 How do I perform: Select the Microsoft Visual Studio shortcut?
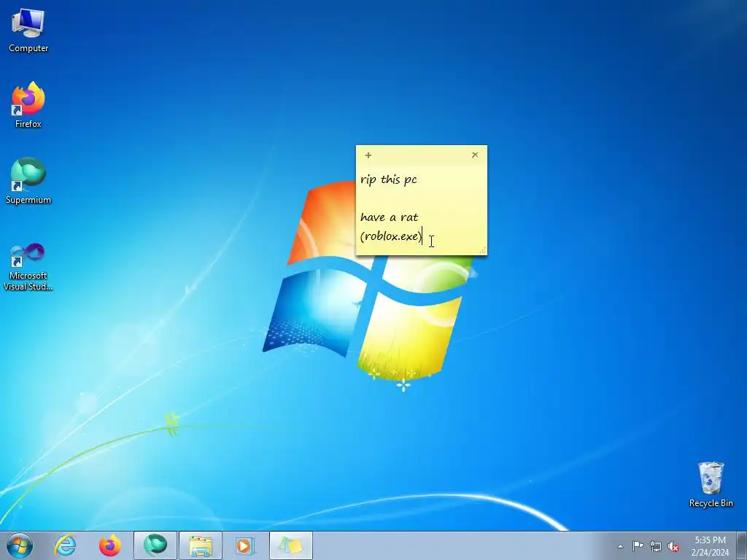(28, 267)
